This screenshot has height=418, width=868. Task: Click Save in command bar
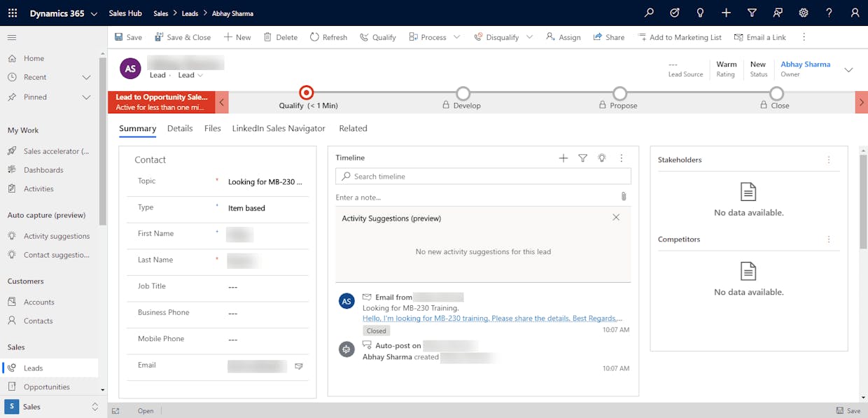[x=127, y=37]
